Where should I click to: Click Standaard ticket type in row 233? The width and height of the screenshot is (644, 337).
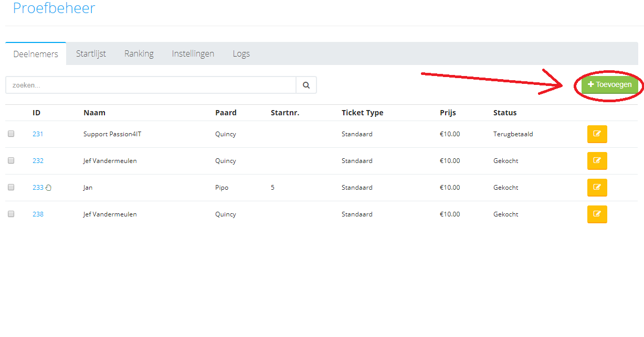click(357, 188)
